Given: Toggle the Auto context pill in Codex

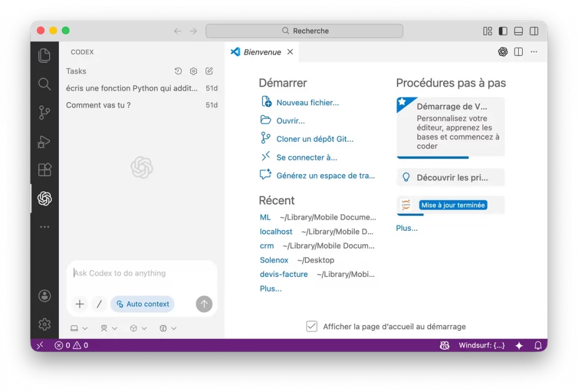Looking at the screenshot, I should (x=142, y=304).
